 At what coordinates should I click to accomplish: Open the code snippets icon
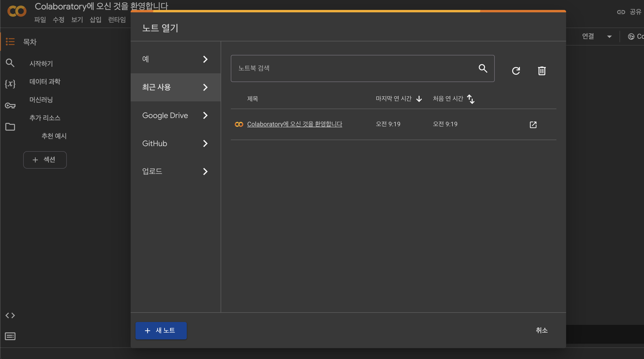[x=10, y=315]
